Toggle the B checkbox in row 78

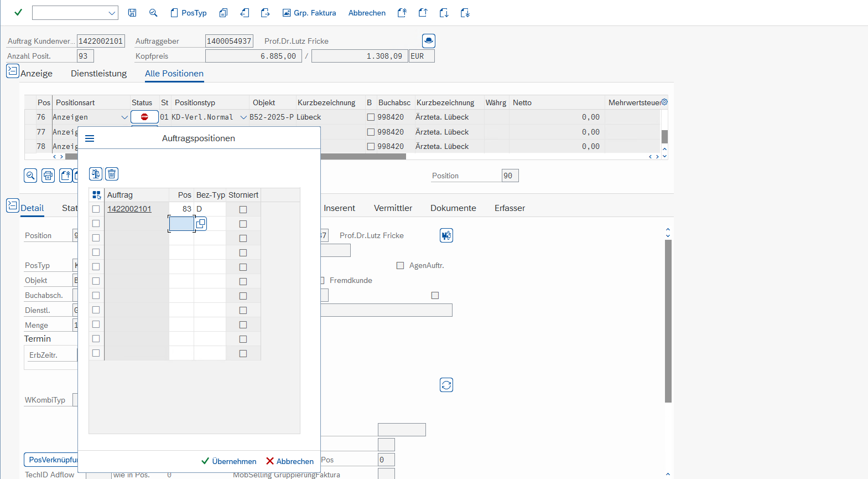tap(371, 147)
